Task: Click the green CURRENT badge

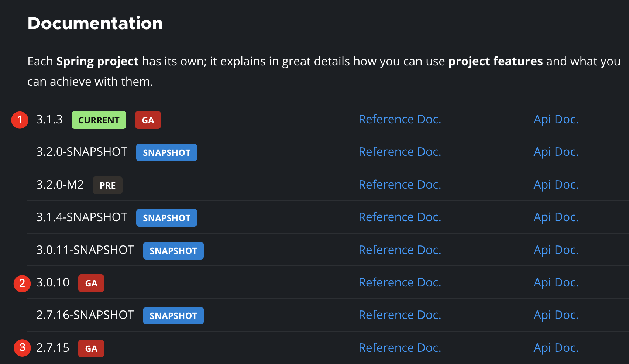Action: pos(99,120)
